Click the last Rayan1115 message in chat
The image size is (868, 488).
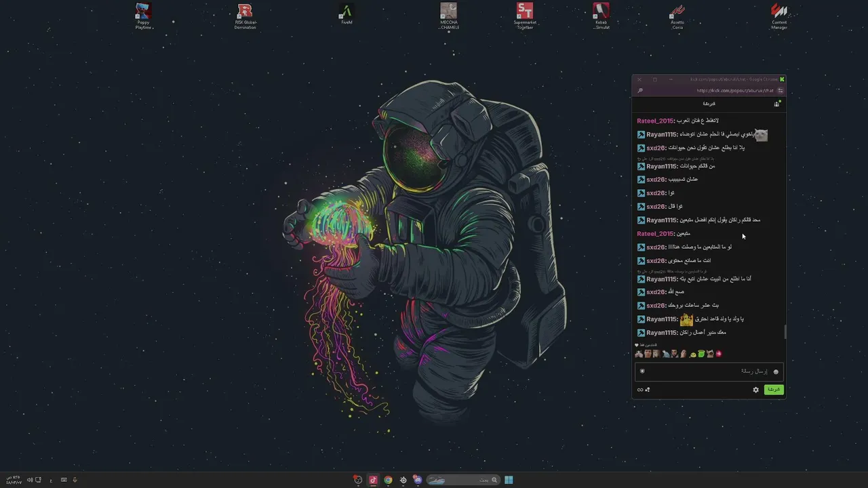click(x=682, y=333)
